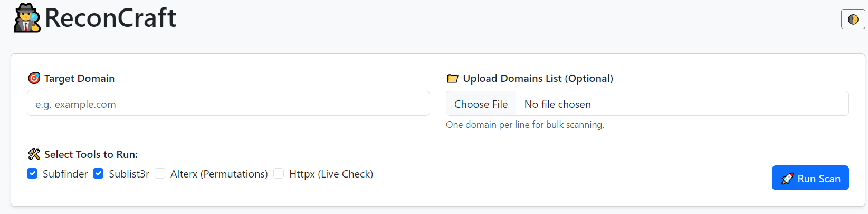868x214 pixels.
Task: Click the tools icon beside Select Tools to Run
Action: 34,154
